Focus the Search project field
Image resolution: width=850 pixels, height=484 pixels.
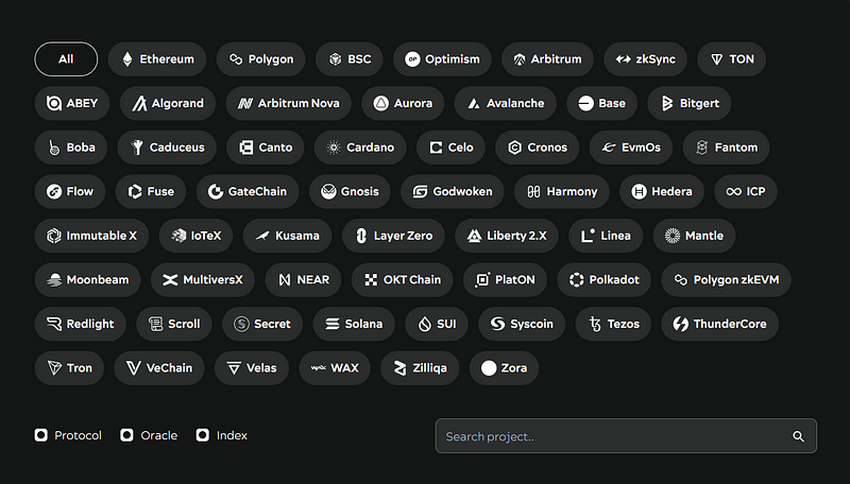610,436
